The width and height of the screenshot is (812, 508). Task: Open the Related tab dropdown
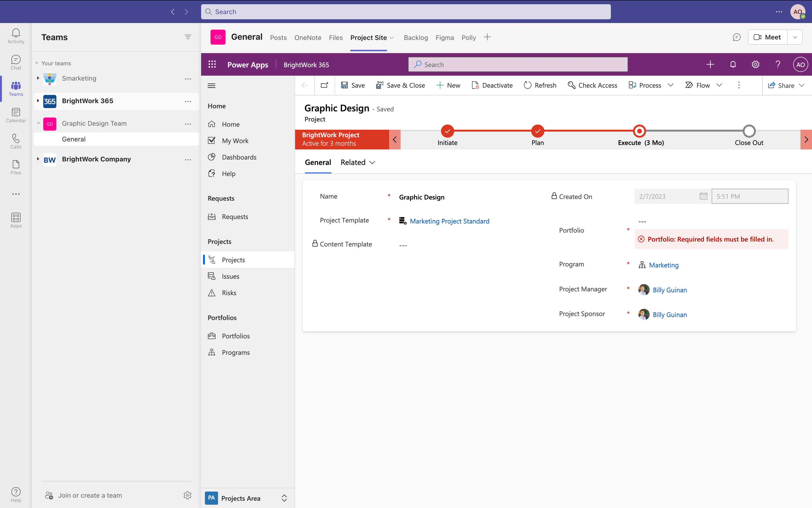tap(358, 162)
